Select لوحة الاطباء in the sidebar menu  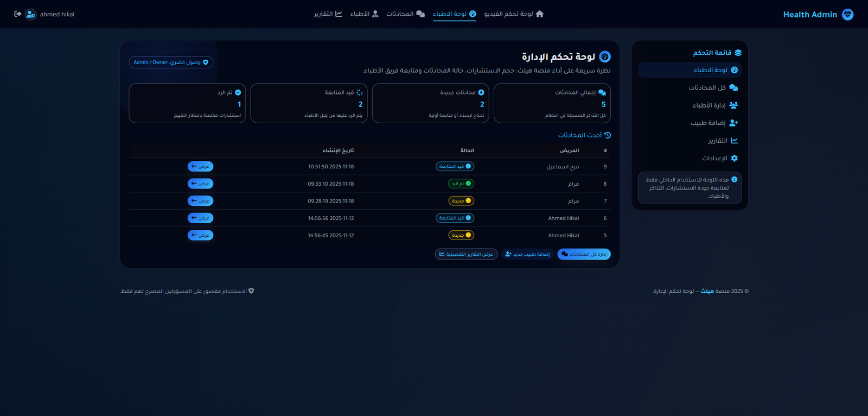(x=710, y=70)
